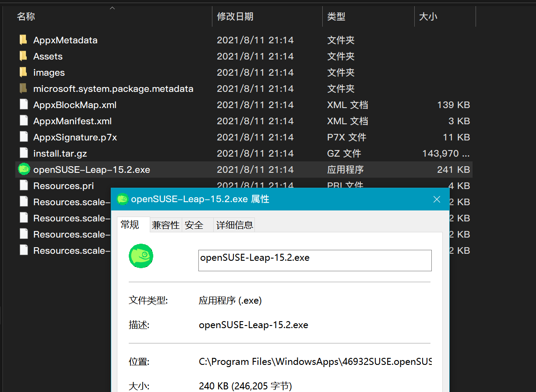Click the 143,970 size of install.tar.gz
Screen dimensions: 536x392
click(446, 154)
